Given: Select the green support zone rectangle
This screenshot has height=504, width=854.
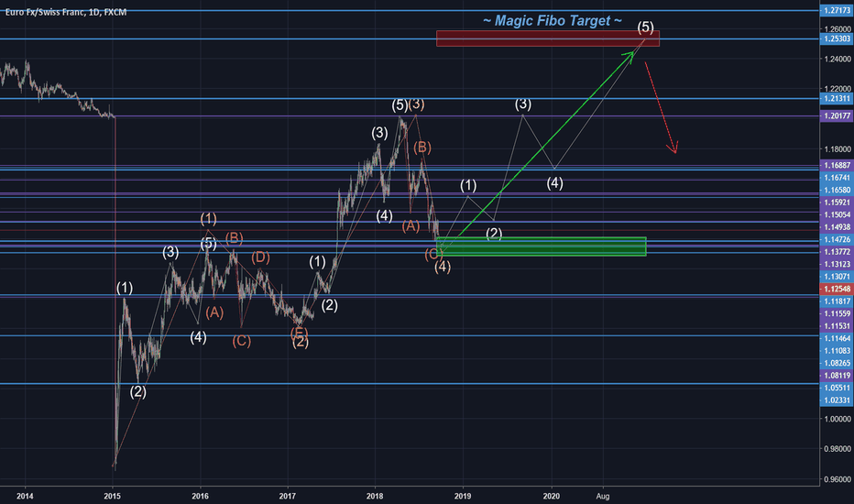Looking at the screenshot, I should coord(542,247).
